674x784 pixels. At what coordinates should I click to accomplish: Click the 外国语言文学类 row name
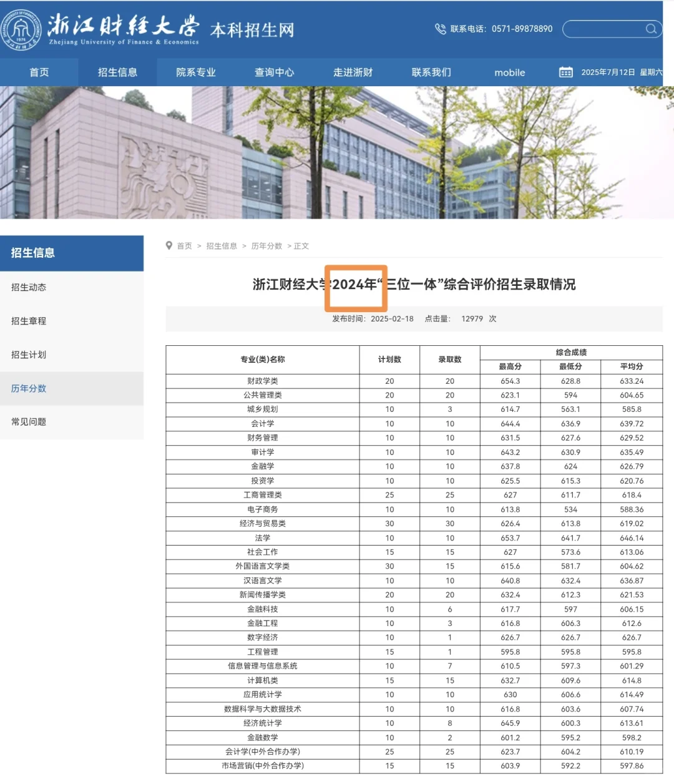coord(263,566)
